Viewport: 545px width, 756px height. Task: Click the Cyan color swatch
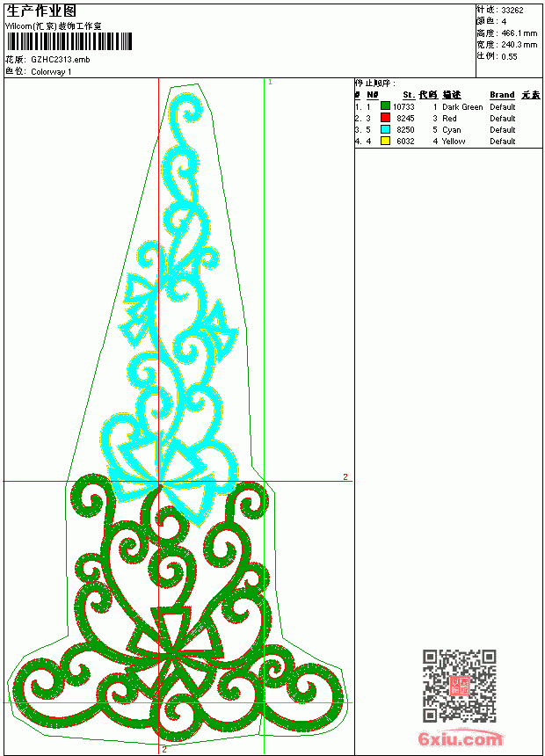click(x=385, y=130)
